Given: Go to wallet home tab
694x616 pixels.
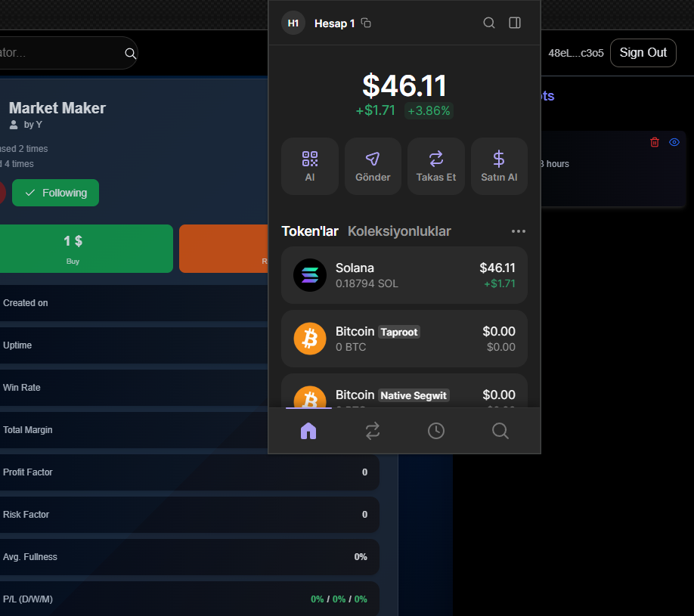Looking at the screenshot, I should click(x=308, y=431).
